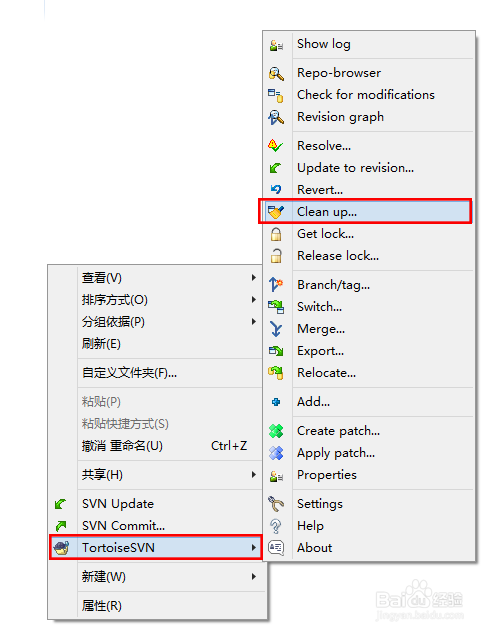
Task: Select Relocate... menu text
Action: pyautogui.click(x=327, y=373)
